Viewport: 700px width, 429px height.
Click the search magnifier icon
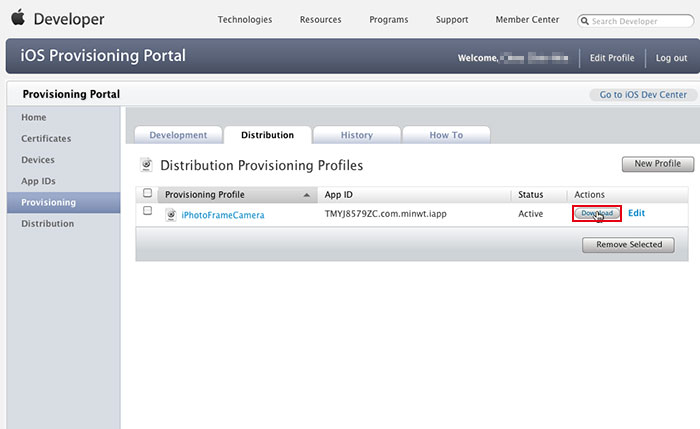click(584, 21)
